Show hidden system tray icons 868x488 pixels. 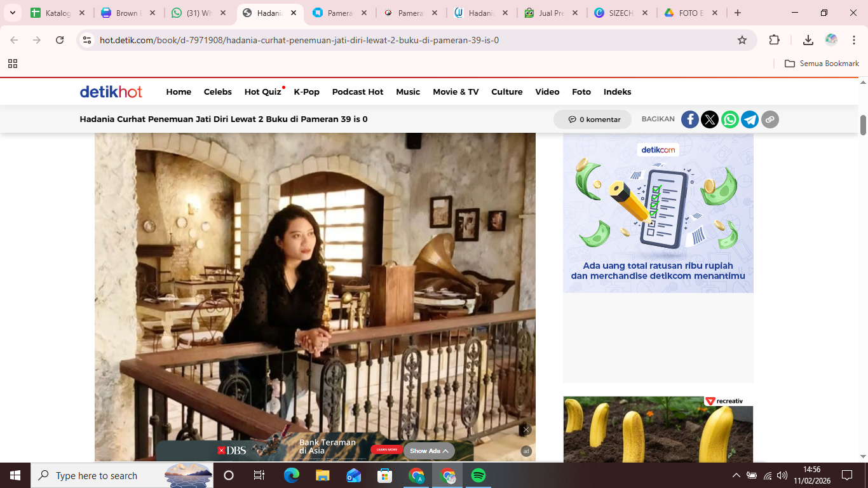(x=736, y=475)
